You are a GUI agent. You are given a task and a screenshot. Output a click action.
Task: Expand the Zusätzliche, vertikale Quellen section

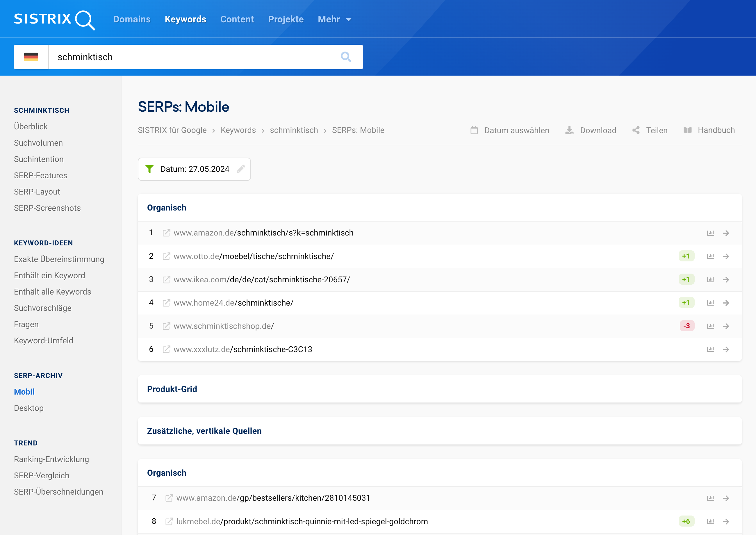coord(204,430)
